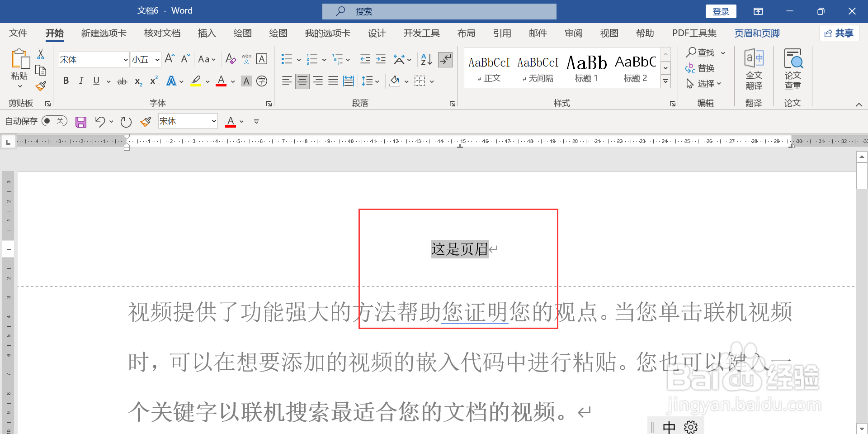Toggle italic formatting

tap(81, 81)
